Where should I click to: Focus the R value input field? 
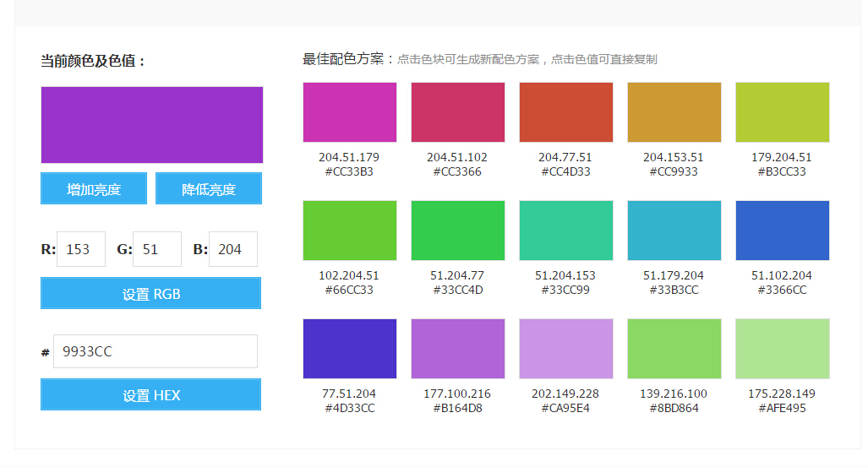click(81, 249)
